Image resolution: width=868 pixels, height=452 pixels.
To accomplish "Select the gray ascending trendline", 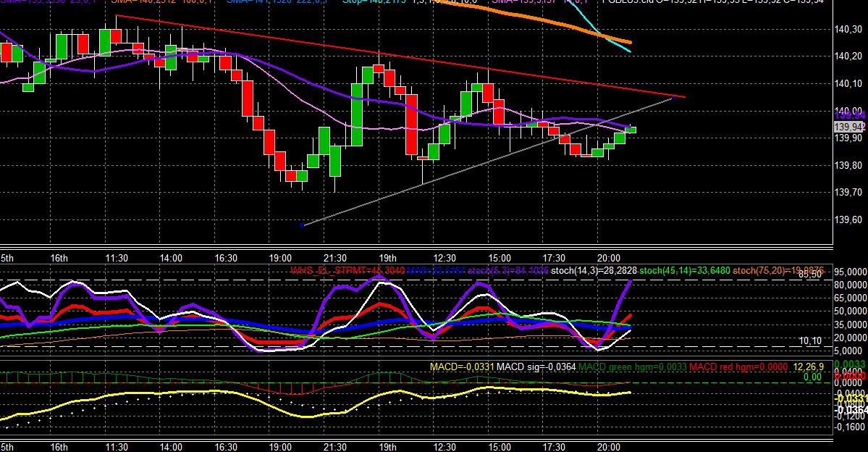I will point(487,161).
